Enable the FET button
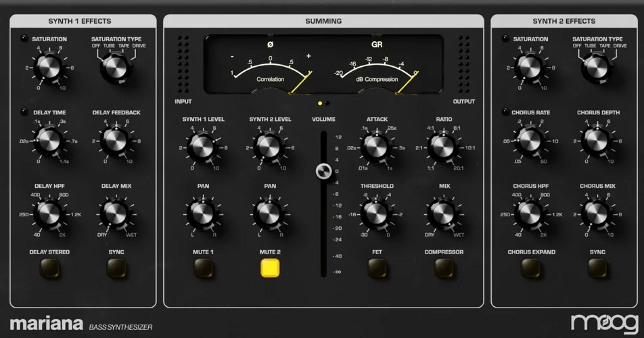644x338 pixels. 377,268
